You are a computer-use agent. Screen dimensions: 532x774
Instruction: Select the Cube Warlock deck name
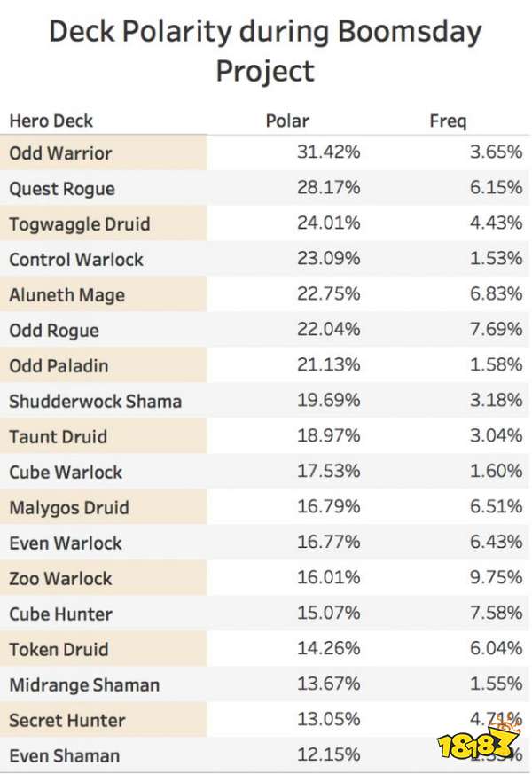(x=65, y=473)
